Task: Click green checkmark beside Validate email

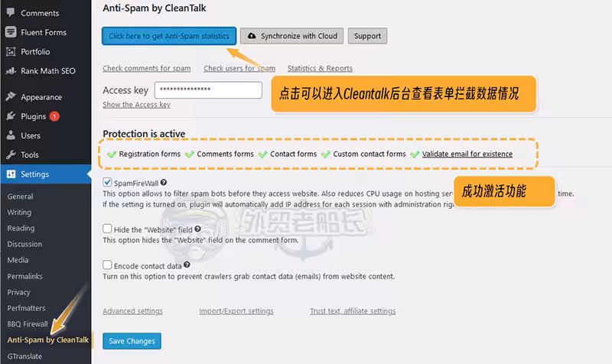Action: [x=415, y=154]
